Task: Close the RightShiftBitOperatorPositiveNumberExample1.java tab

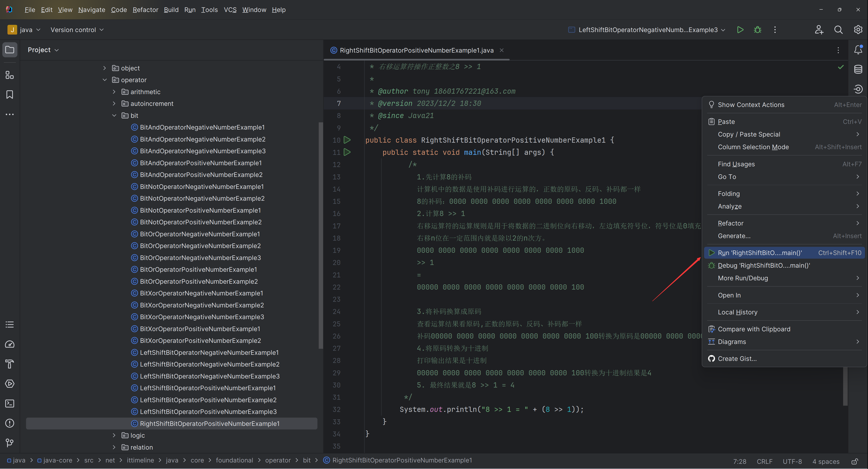Action: point(502,50)
